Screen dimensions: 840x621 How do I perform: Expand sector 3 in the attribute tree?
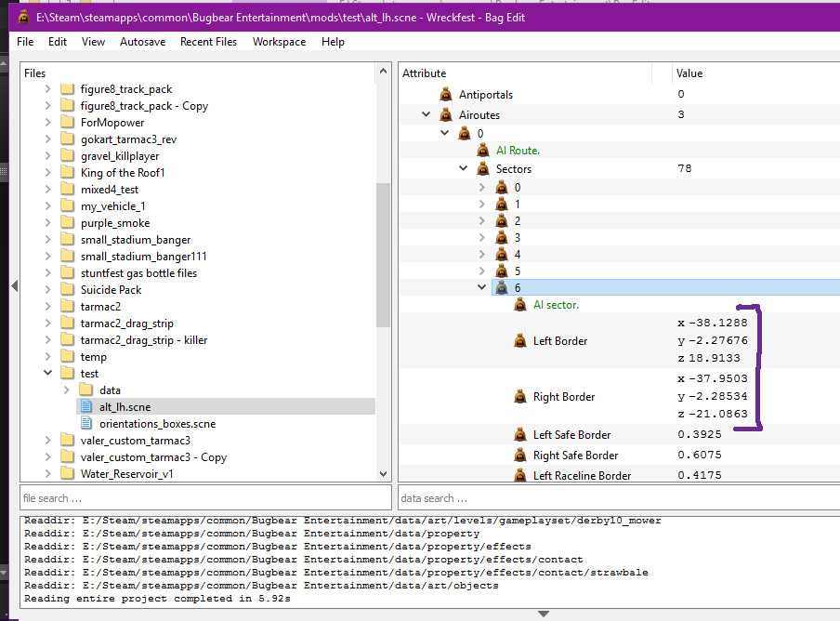[481, 237]
